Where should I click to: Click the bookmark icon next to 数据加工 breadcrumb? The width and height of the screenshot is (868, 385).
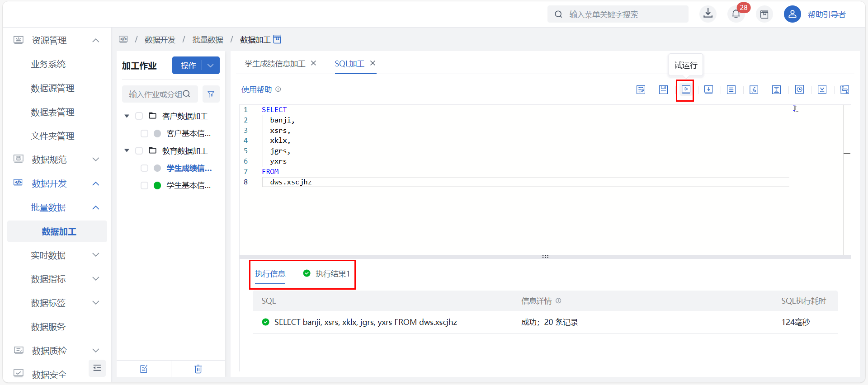[x=277, y=39]
